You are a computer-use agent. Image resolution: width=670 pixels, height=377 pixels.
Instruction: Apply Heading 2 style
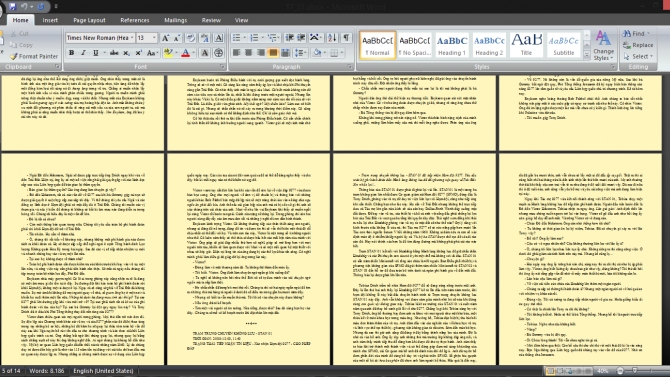[489, 45]
